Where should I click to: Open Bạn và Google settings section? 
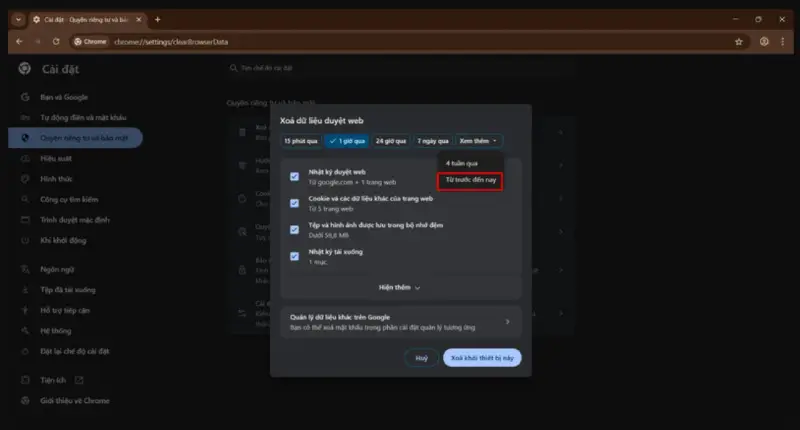click(x=64, y=97)
